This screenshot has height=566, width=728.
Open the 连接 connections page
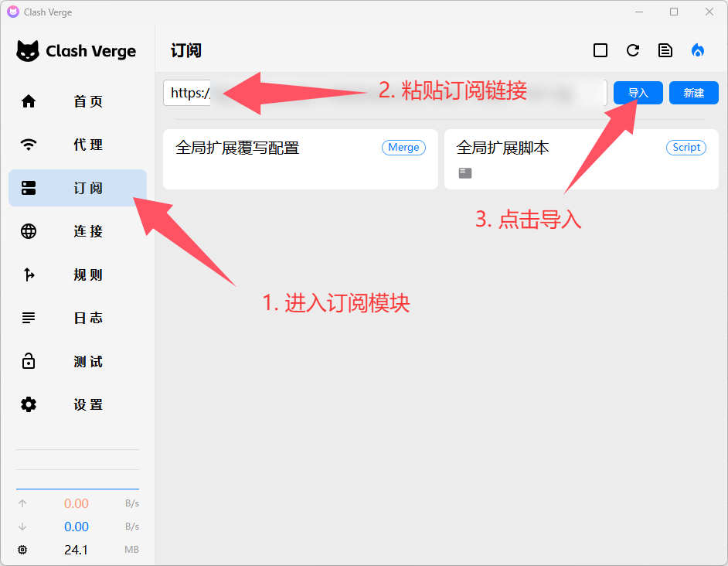point(77,231)
